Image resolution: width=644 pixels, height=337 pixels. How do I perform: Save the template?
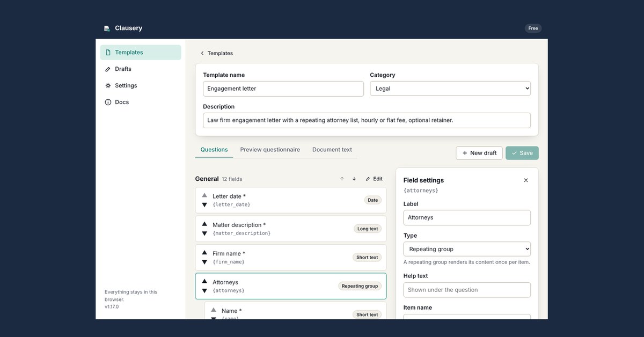coord(522,153)
